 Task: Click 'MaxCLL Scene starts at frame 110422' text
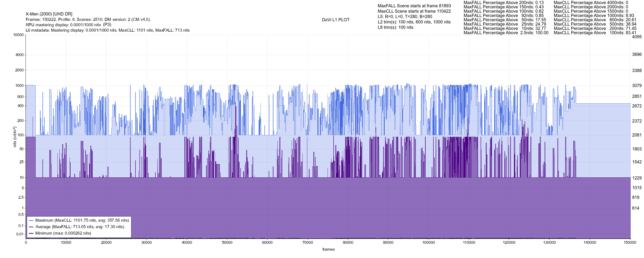pyautogui.click(x=414, y=11)
